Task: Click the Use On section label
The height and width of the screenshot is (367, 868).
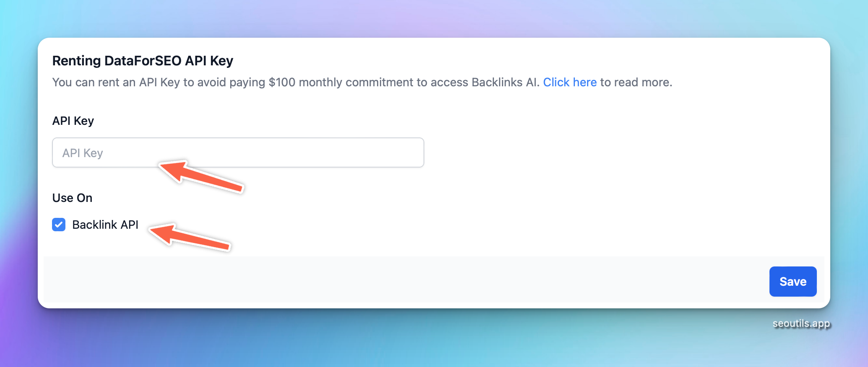Action: pyautogui.click(x=72, y=198)
